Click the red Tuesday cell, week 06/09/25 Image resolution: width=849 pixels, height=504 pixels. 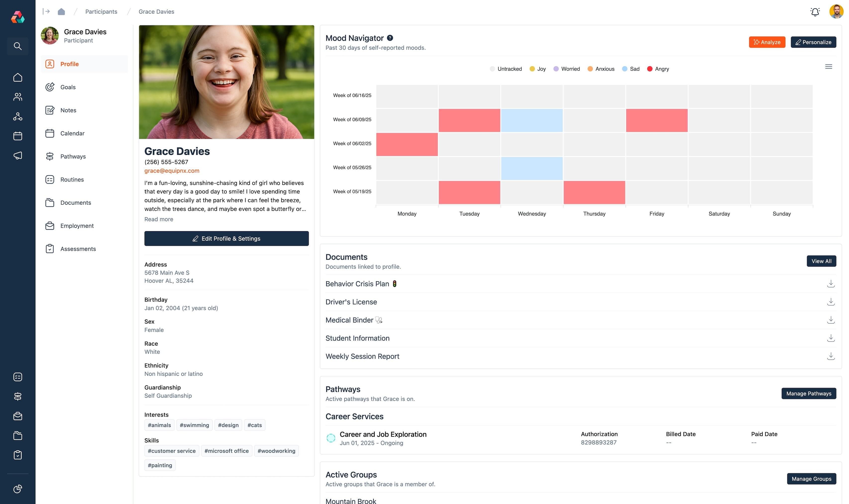pyautogui.click(x=469, y=120)
